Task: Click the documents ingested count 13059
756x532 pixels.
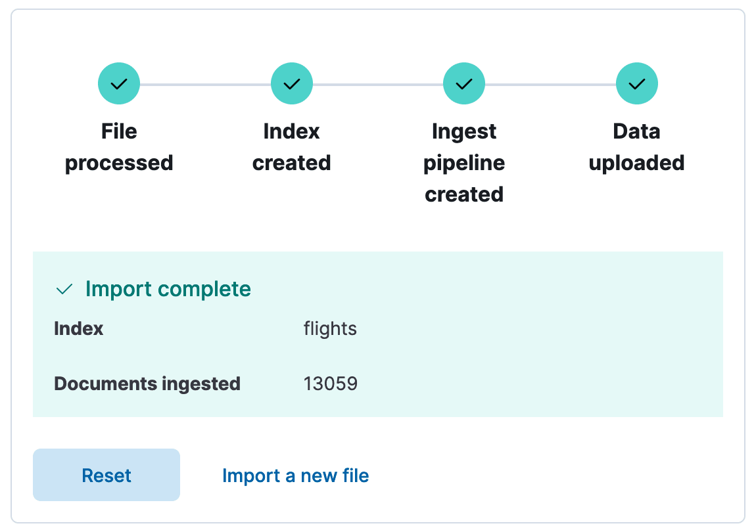Action: (x=331, y=384)
